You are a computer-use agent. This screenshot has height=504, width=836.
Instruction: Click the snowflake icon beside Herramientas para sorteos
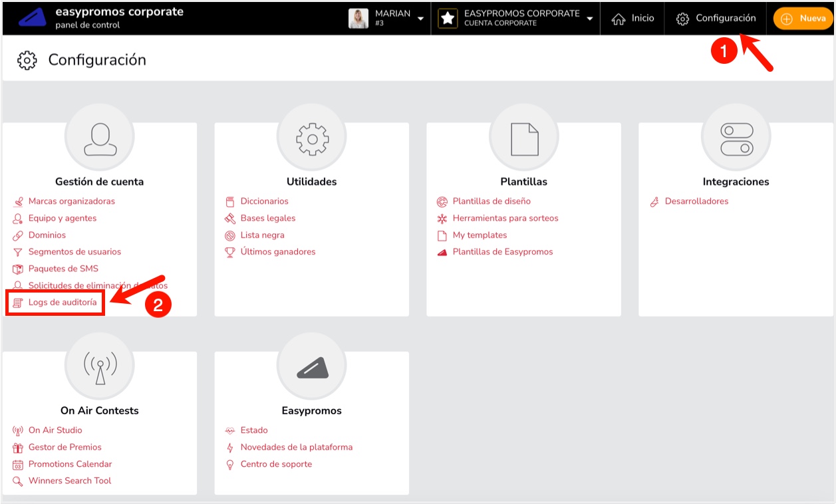click(x=442, y=218)
